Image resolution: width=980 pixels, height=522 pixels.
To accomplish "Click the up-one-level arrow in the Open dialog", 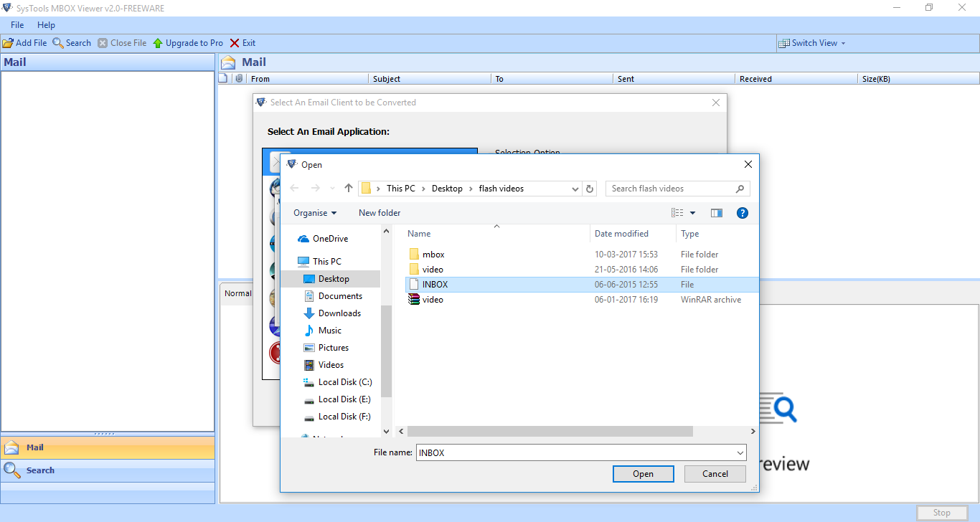I will click(348, 188).
